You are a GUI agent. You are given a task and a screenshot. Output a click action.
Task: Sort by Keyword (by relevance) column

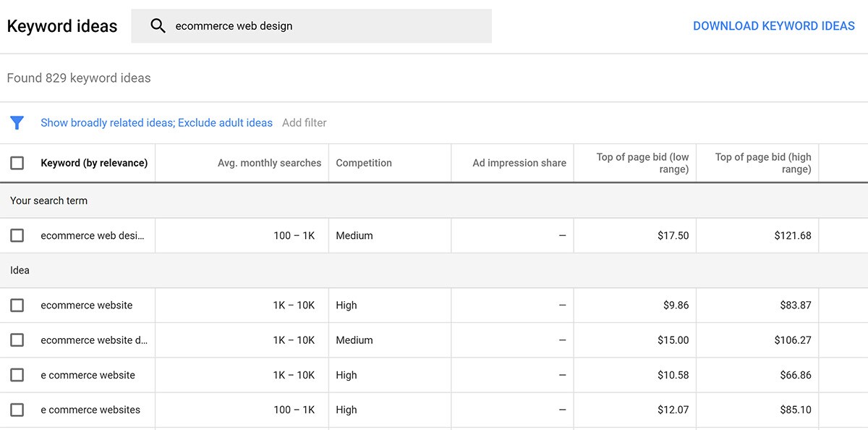coord(94,163)
